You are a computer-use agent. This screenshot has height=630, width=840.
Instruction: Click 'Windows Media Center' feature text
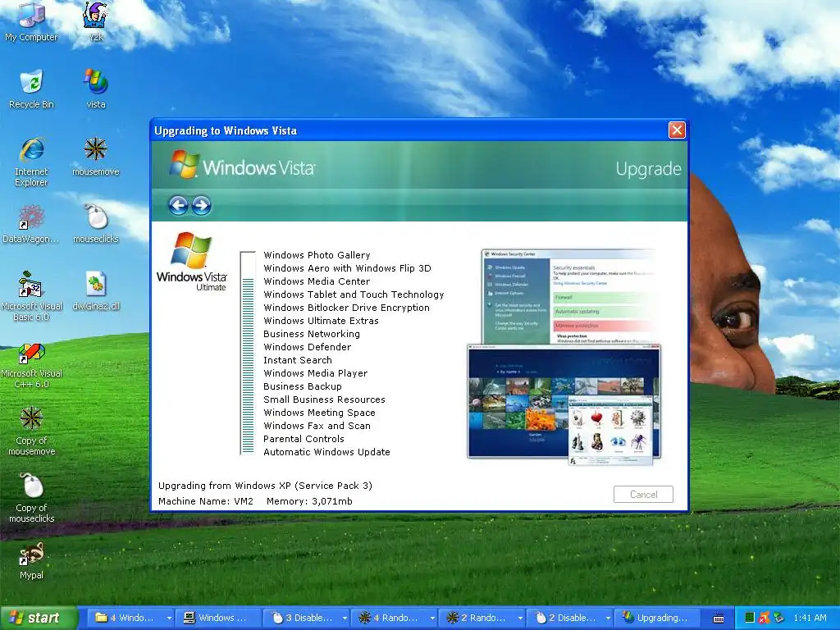(317, 281)
